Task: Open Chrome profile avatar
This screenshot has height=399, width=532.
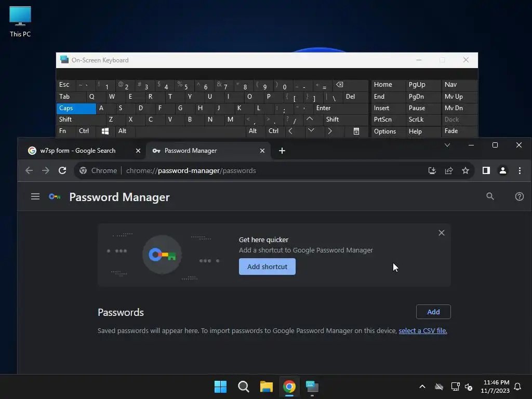Action: click(503, 170)
